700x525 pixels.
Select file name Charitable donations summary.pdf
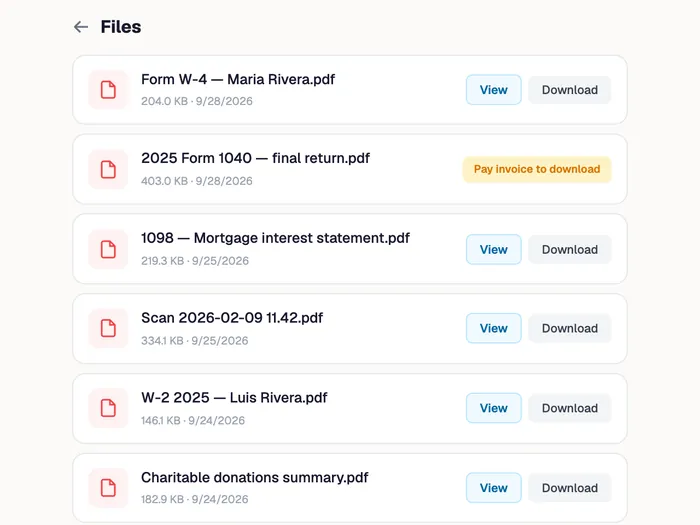[x=254, y=478]
